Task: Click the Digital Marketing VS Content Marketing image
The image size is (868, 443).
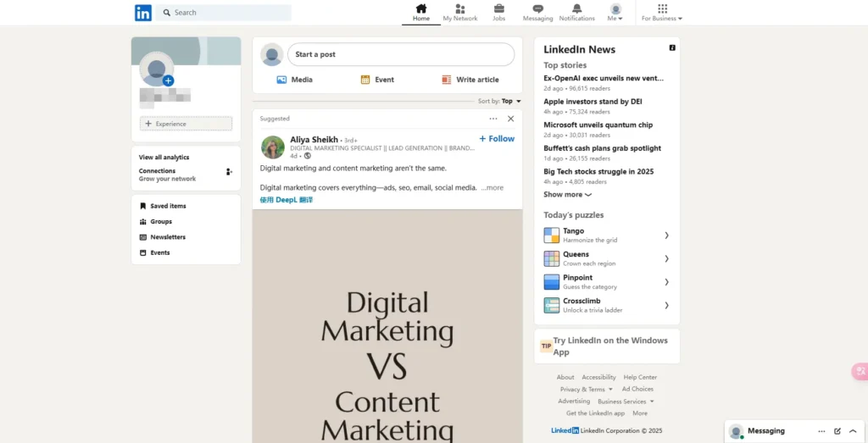Action: 387,326
